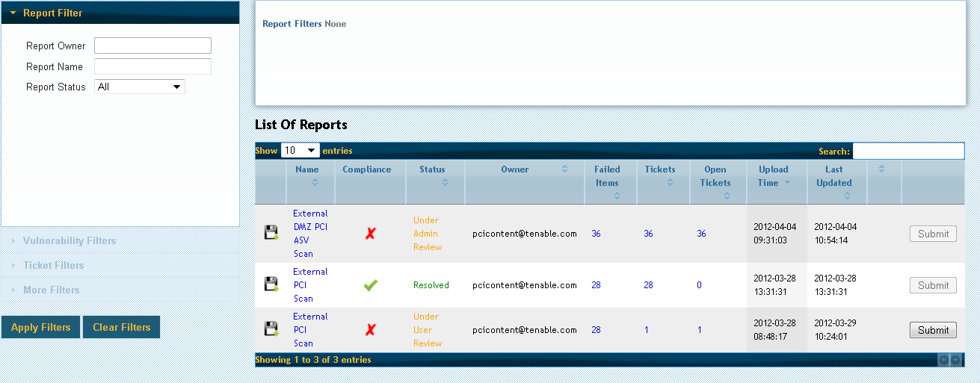Image resolution: width=980 pixels, height=383 pixels.
Task: Open the External DMZ PCI ASV Scan link
Action: (x=310, y=234)
